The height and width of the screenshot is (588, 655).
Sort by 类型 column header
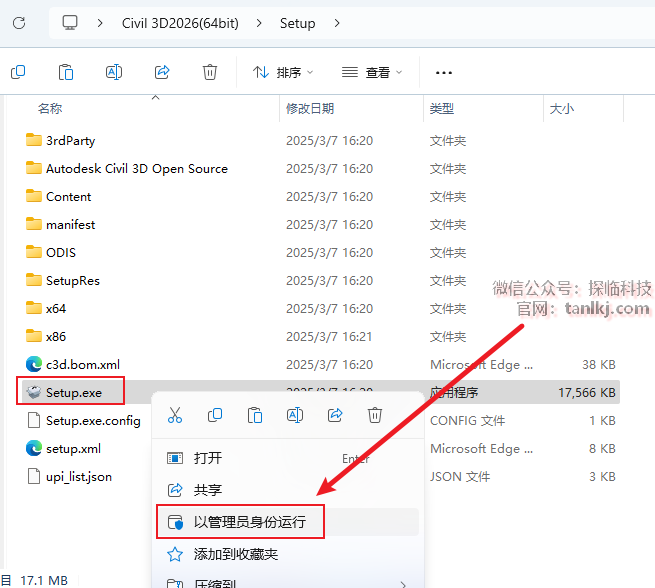[442, 109]
